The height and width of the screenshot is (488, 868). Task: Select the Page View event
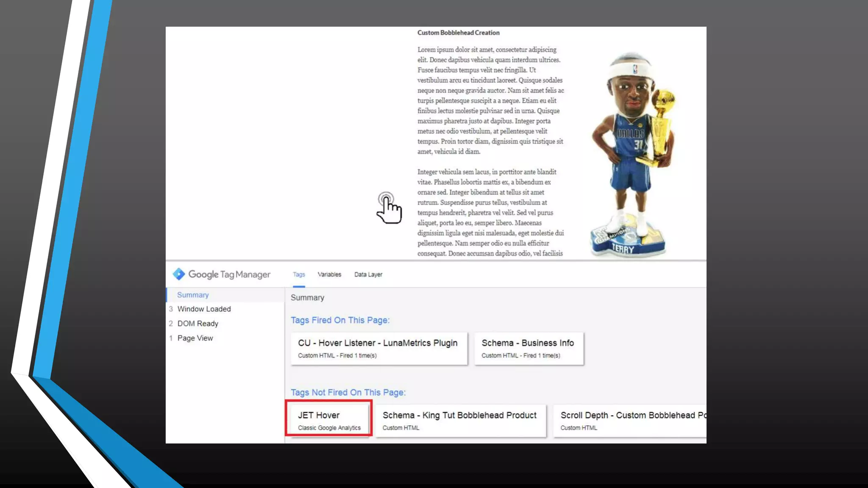click(195, 338)
